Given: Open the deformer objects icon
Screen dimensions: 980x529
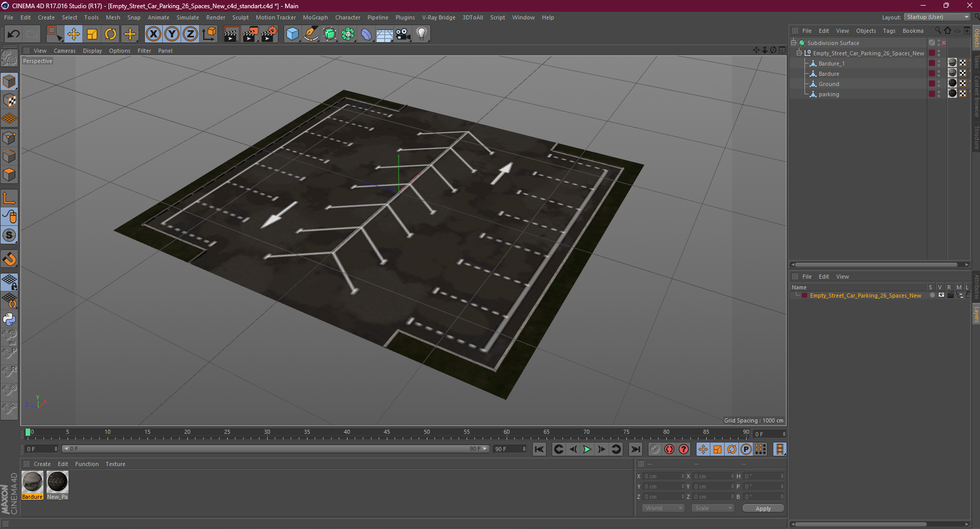Looking at the screenshot, I should [x=366, y=34].
